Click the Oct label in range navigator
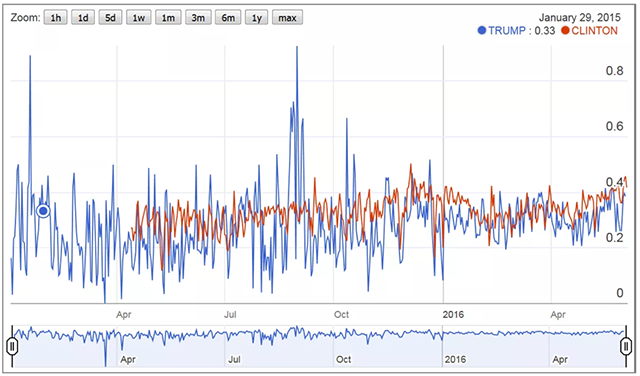Screen dimensions: 640x376 click(x=343, y=359)
